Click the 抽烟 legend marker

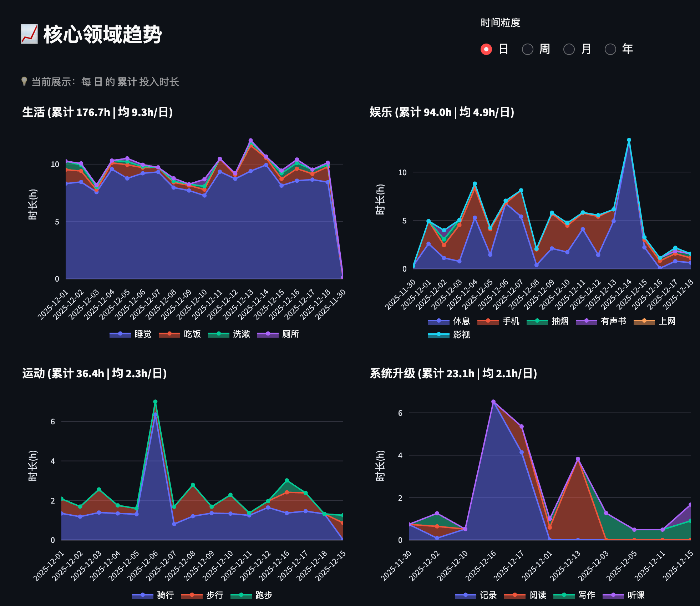(x=537, y=321)
